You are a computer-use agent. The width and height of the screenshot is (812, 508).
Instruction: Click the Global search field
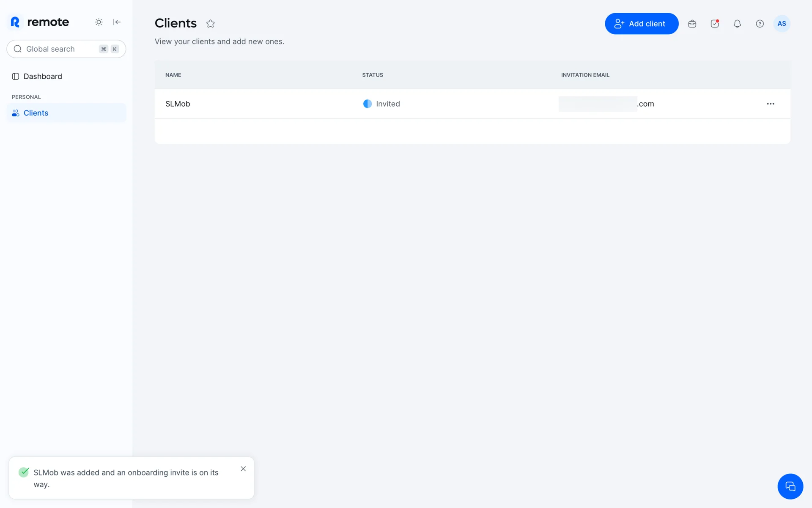(x=59, y=49)
